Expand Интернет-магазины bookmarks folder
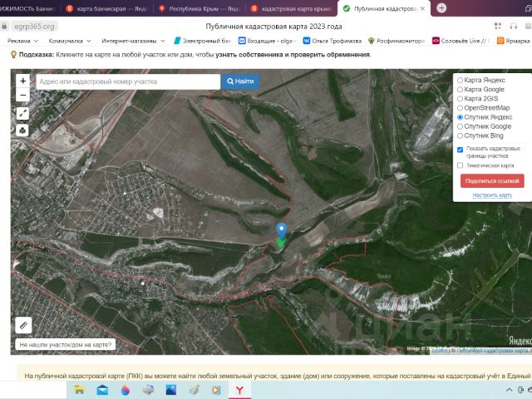The image size is (532, 399). click(131, 40)
